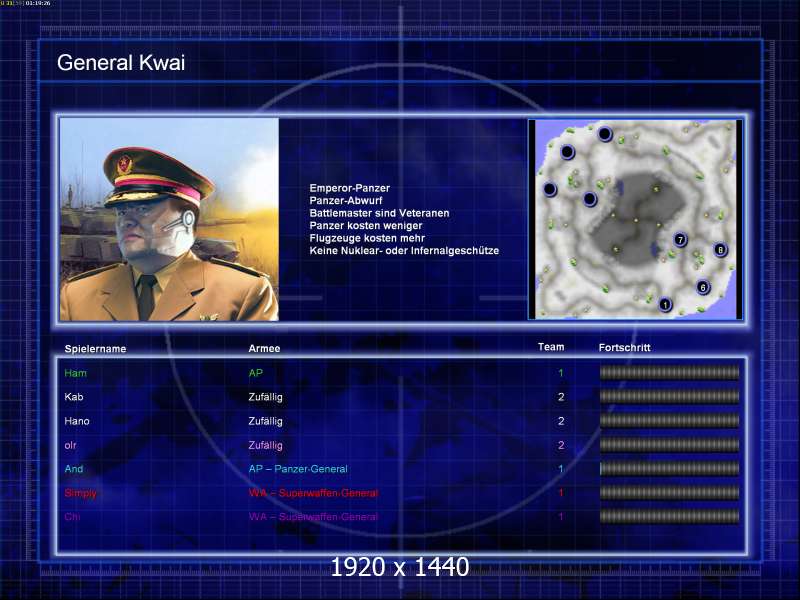
Task: Select player name 'Kab'
Action: click(x=74, y=397)
